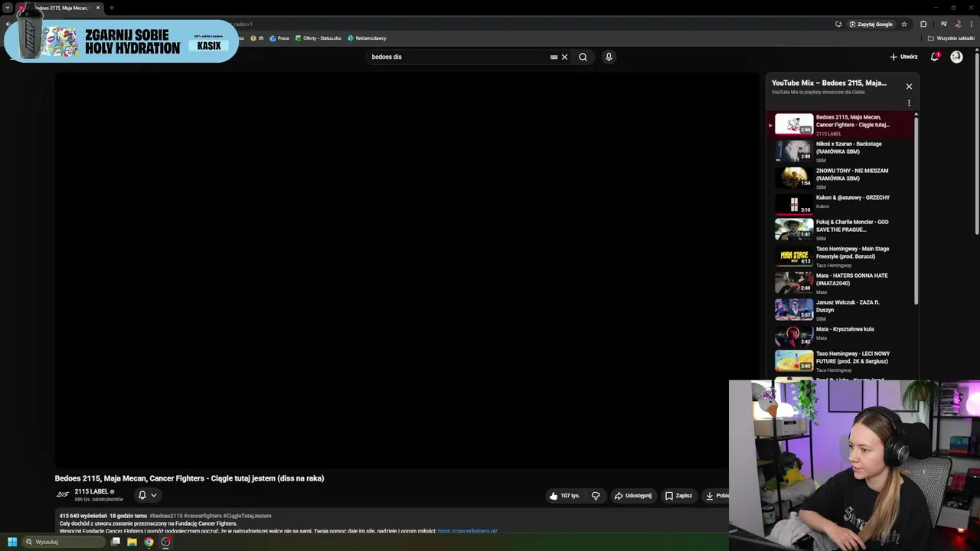Click the install/cast screen icon in address bar

pos(838,24)
